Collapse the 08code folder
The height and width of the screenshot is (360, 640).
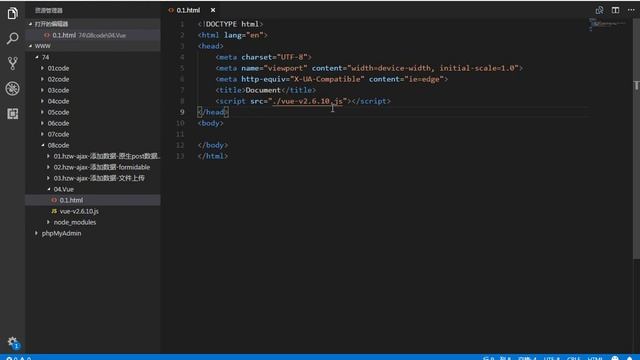click(42, 145)
